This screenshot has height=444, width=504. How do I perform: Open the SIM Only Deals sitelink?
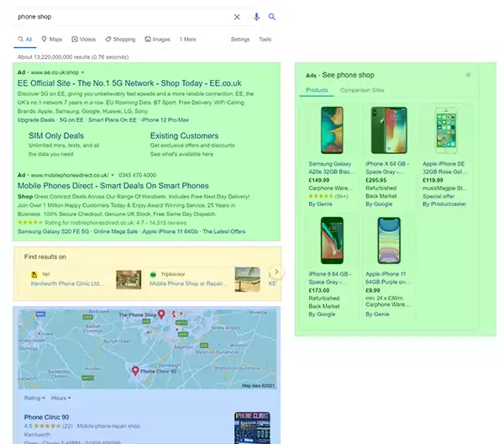pos(56,135)
